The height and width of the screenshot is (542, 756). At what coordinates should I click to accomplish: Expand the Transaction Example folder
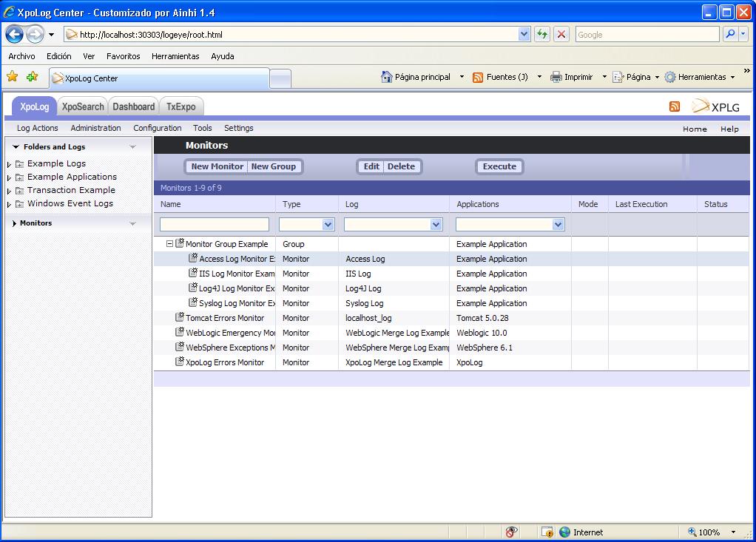point(9,192)
